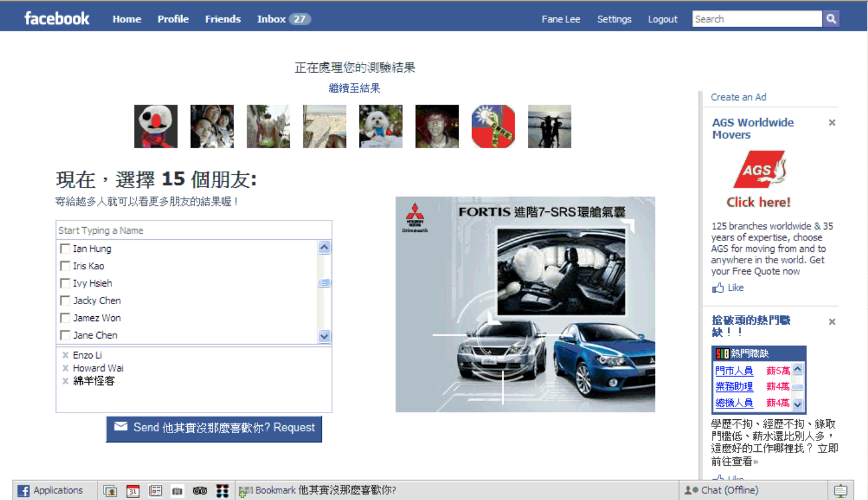
Task: Check the Ivy Hsieh checkbox
Action: (65, 283)
